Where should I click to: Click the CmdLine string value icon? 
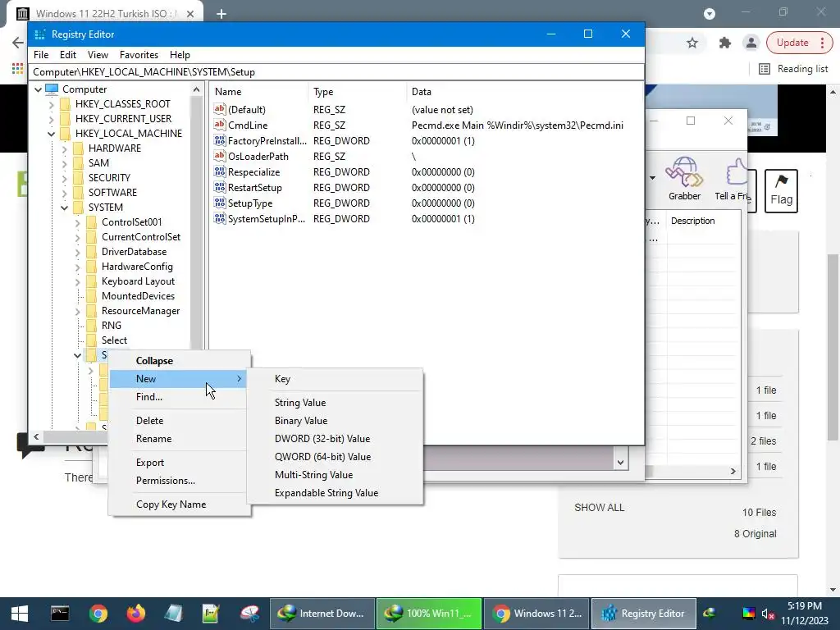220,125
